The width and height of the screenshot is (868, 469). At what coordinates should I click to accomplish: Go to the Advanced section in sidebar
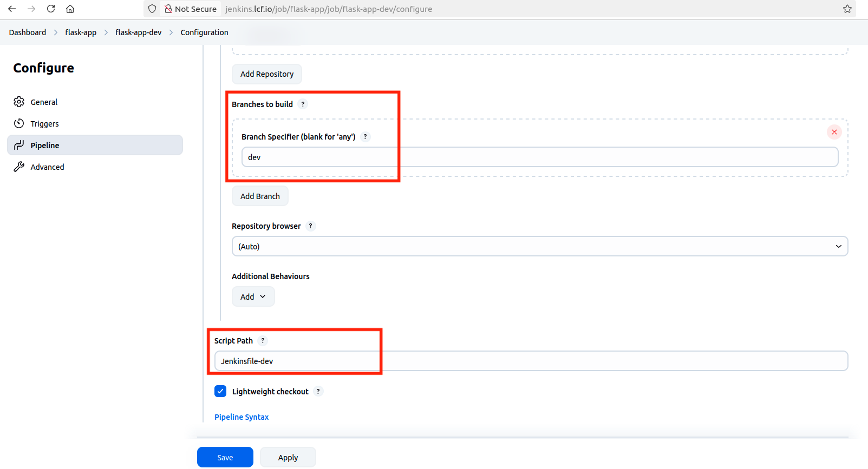click(x=47, y=167)
